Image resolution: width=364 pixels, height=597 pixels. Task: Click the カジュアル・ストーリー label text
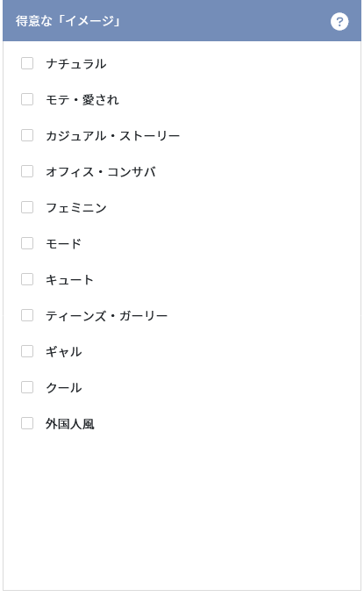tap(112, 135)
